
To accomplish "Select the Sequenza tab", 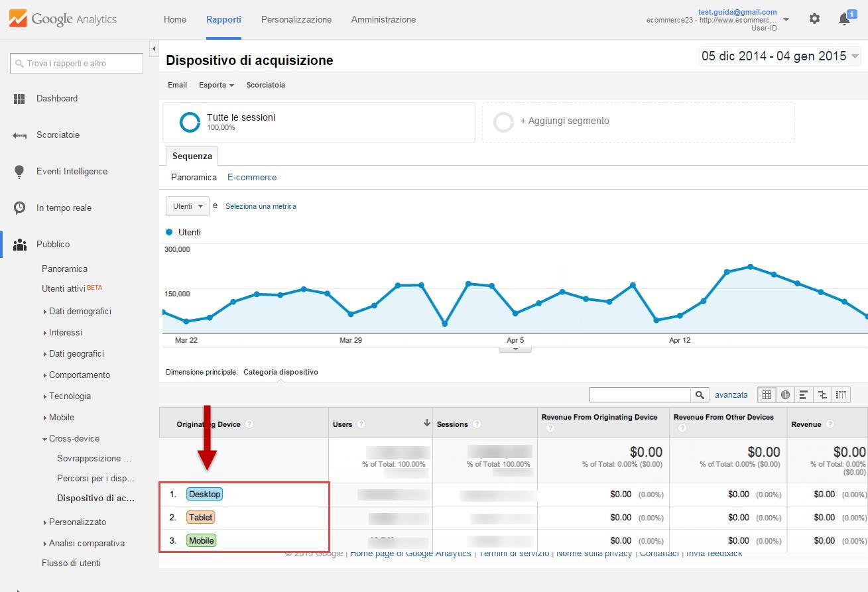I will tap(192, 156).
